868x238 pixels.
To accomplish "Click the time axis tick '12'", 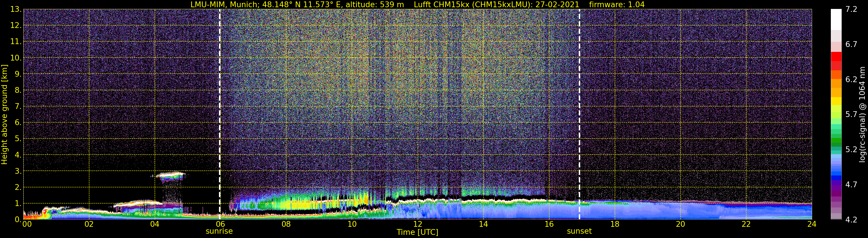I will [417, 224].
